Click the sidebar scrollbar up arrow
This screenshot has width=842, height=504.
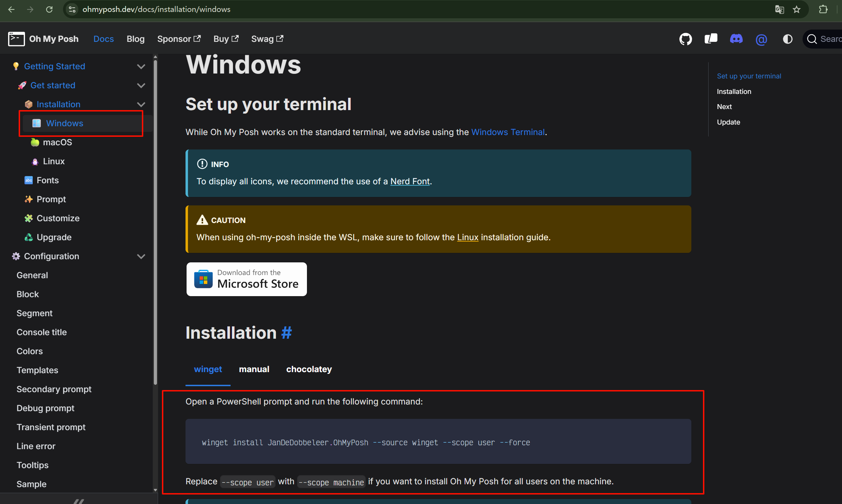[x=155, y=57]
